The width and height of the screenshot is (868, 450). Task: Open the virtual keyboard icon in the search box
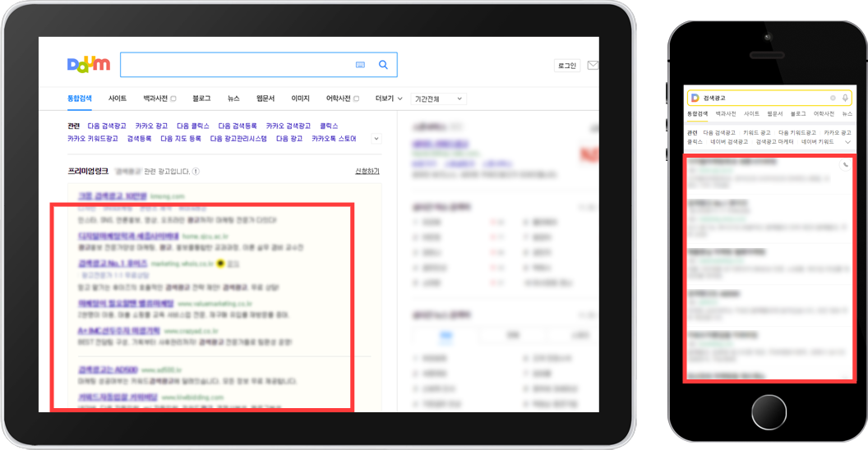click(360, 65)
